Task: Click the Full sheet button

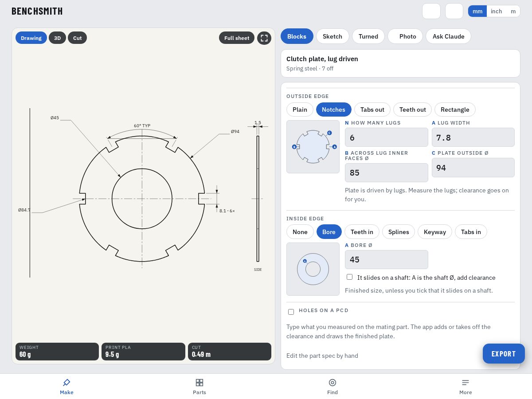Action: pos(237,38)
